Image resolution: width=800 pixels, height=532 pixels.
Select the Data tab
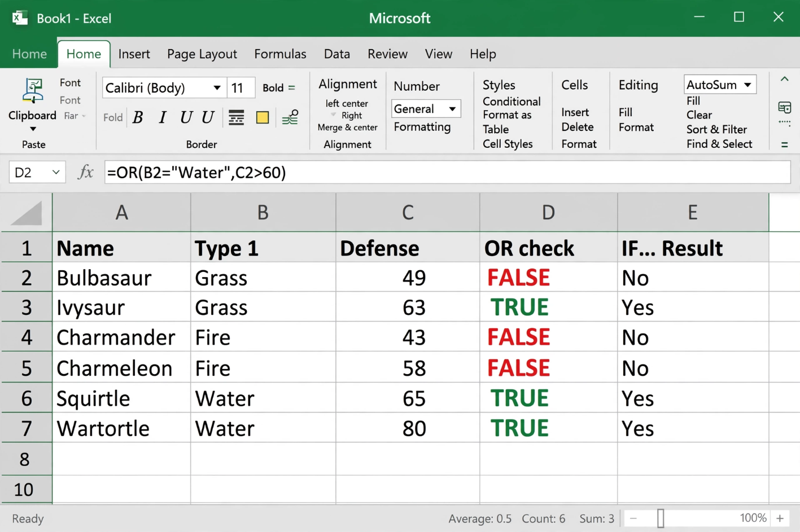pos(336,54)
